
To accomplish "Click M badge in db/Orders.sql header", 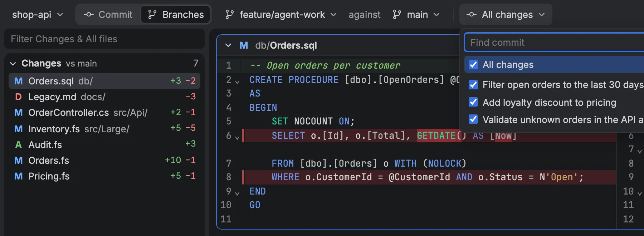I will pyautogui.click(x=244, y=45).
